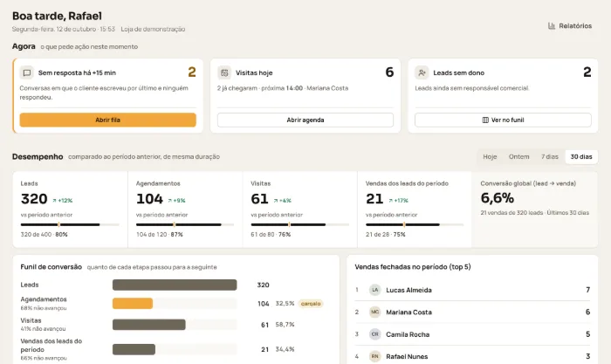Click the Leads funnel bar showing 320
This screenshot has width=611, height=364.
click(x=175, y=285)
